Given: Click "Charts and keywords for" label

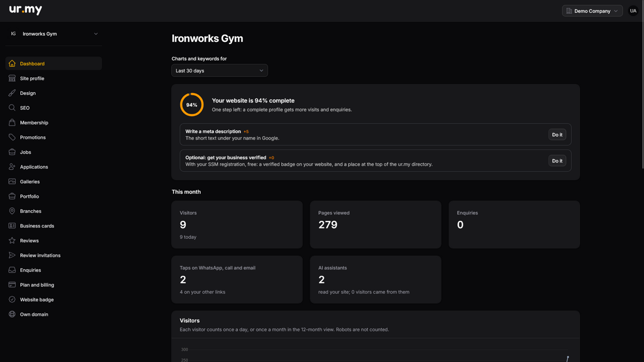Looking at the screenshot, I should [x=199, y=58].
